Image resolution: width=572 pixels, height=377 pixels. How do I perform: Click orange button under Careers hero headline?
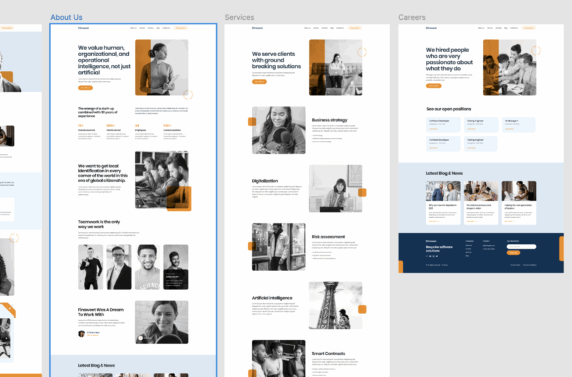pyautogui.click(x=433, y=86)
